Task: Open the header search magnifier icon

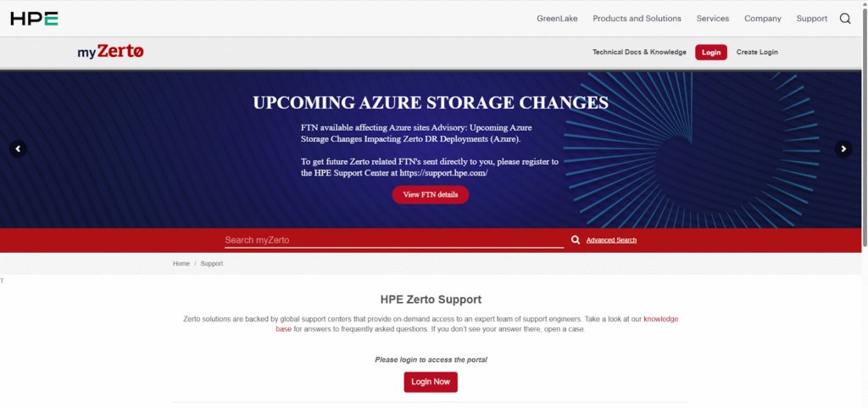Action: (845, 19)
